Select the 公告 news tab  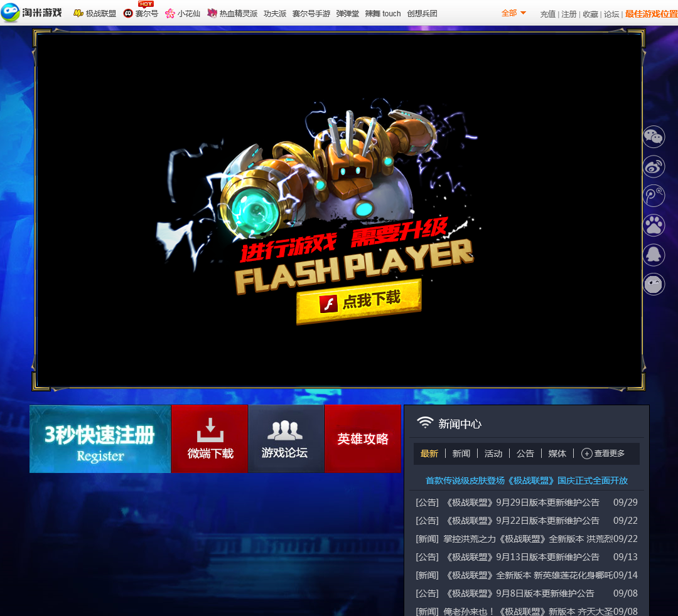tap(525, 454)
